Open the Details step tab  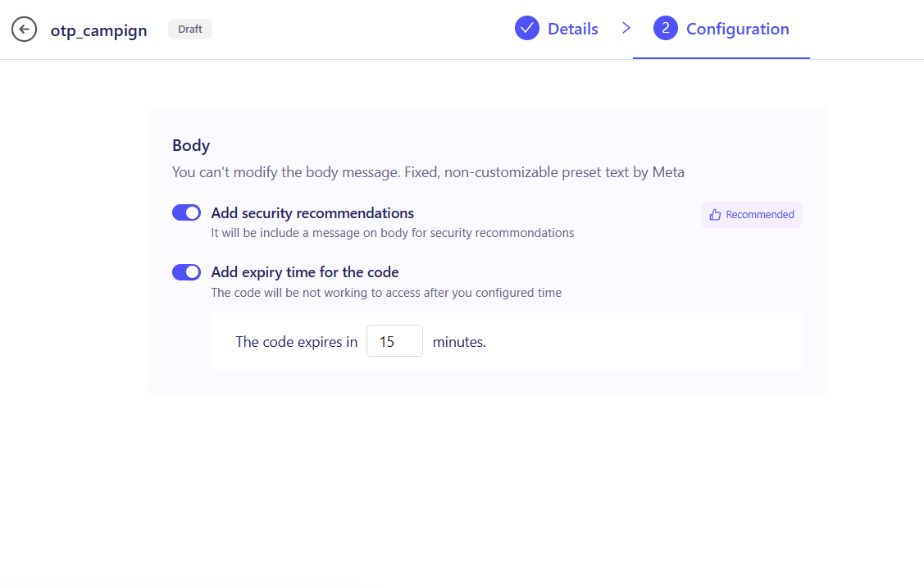pyautogui.click(x=556, y=29)
